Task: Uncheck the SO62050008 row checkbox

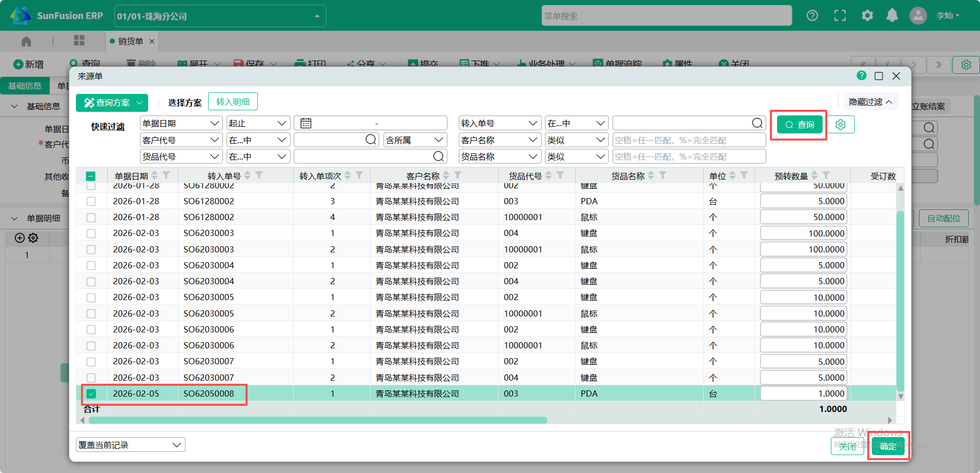Action: 91,393
